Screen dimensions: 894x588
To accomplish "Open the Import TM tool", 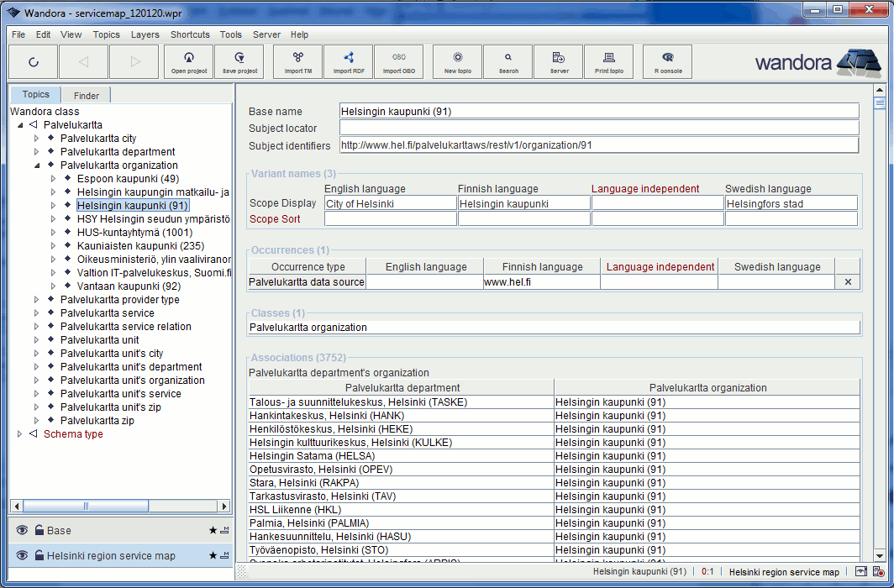I will pos(298,61).
